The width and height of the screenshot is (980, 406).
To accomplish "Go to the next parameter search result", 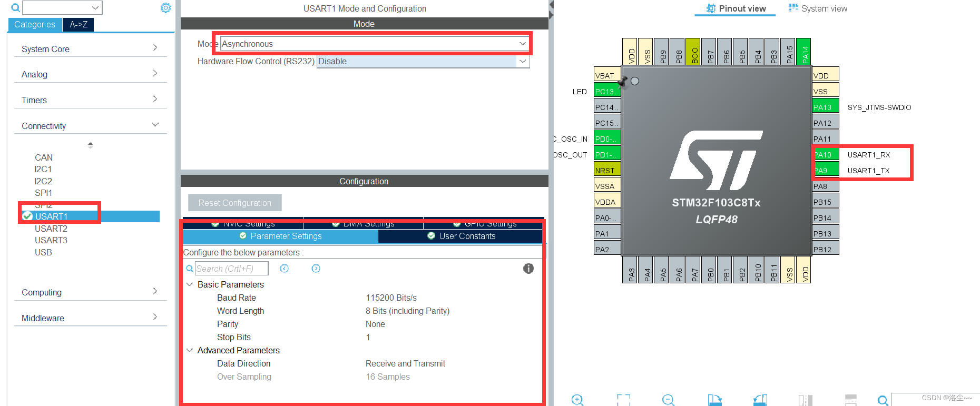I will (316, 269).
